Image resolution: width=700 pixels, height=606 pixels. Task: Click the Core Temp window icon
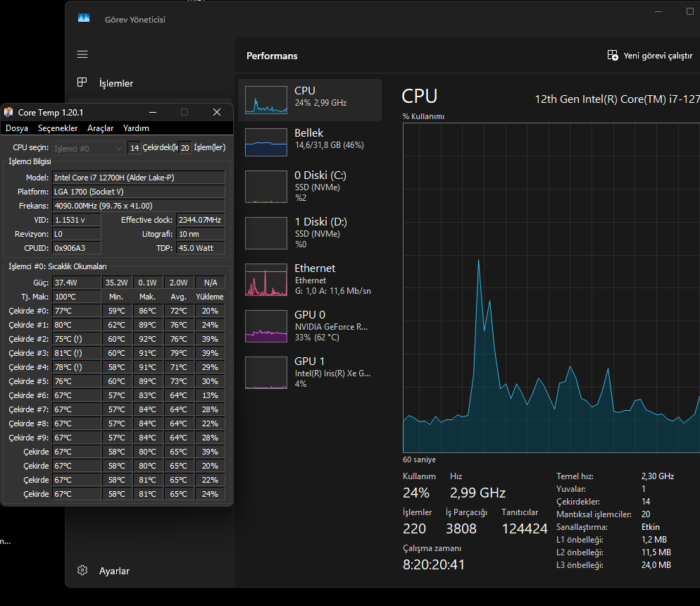coord(8,112)
